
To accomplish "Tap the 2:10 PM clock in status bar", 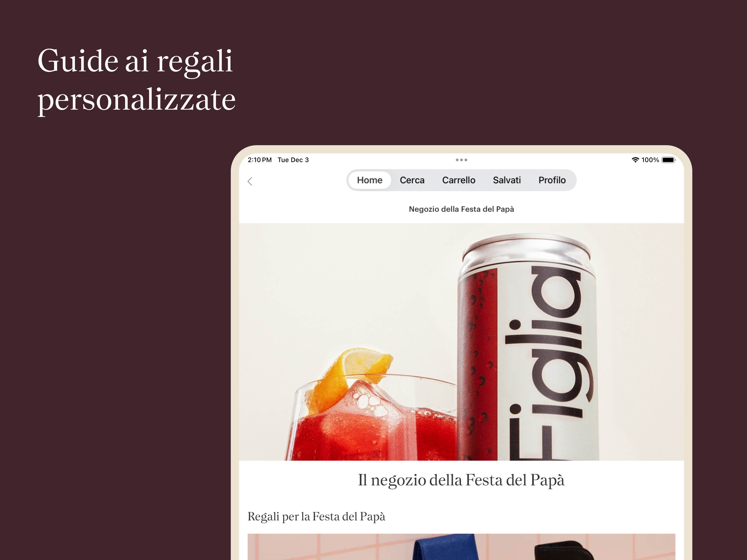I will click(259, 160).
